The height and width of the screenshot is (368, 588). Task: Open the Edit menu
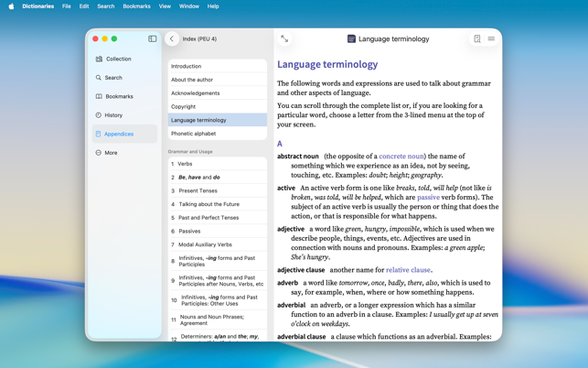(x=84, y=6)
